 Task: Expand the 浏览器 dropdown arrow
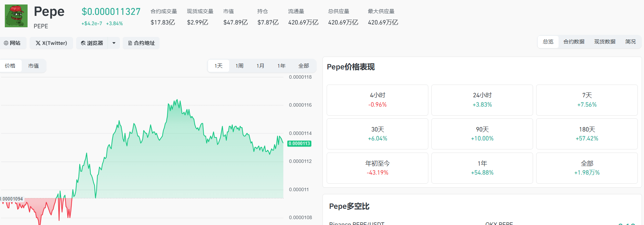coord(114,43)
